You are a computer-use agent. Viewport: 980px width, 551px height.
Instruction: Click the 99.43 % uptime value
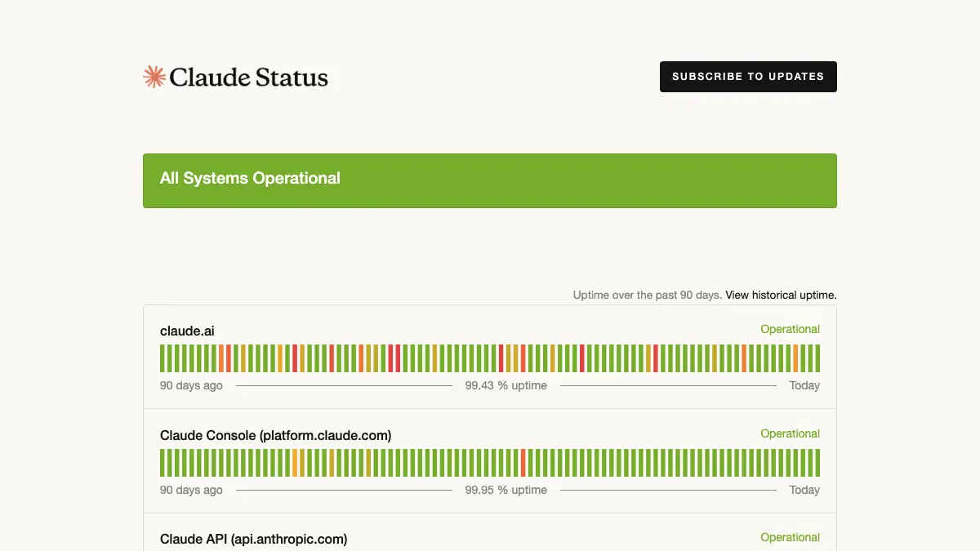click(x=506, y=385)
